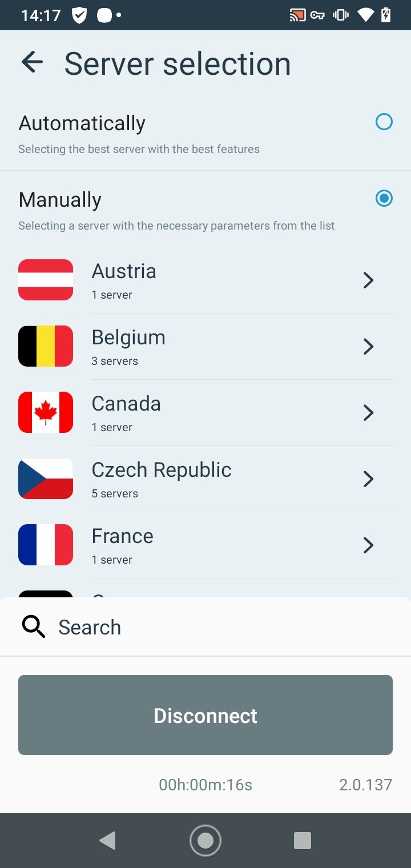Open the Canada server entry
The image size is (411, 868).
coord(205,412)
